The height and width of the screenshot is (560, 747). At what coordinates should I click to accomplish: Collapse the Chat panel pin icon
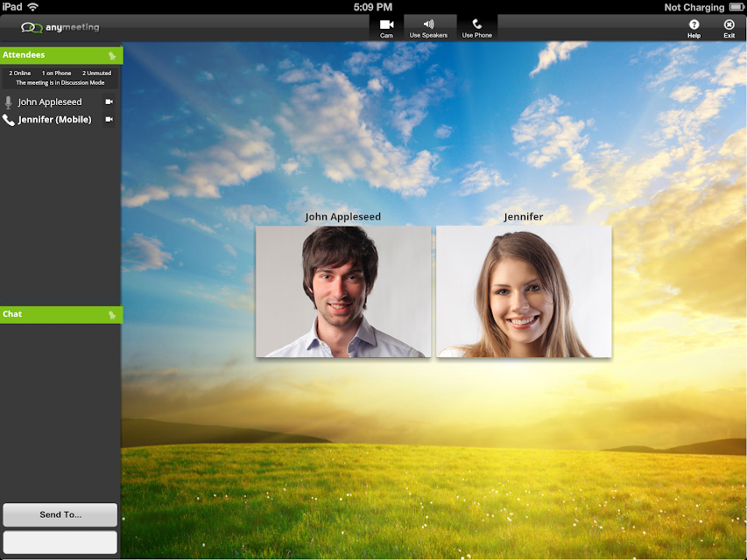coord(112,315)
